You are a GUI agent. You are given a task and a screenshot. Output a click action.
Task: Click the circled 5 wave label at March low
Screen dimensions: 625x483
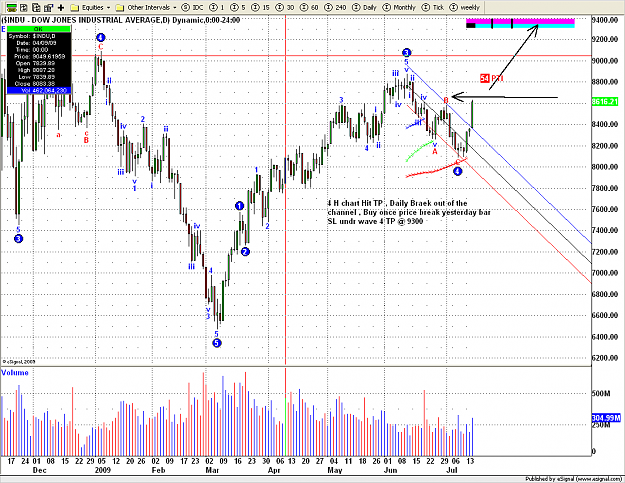point(217,343)
